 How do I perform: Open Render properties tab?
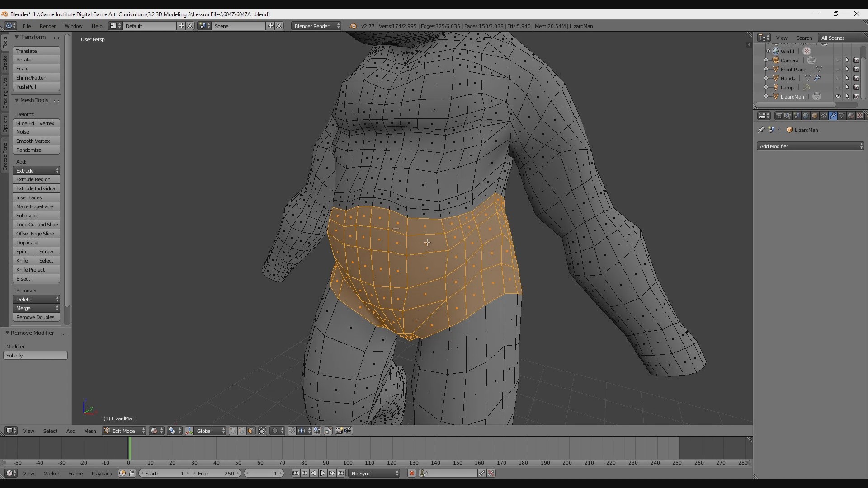(778, 116)
